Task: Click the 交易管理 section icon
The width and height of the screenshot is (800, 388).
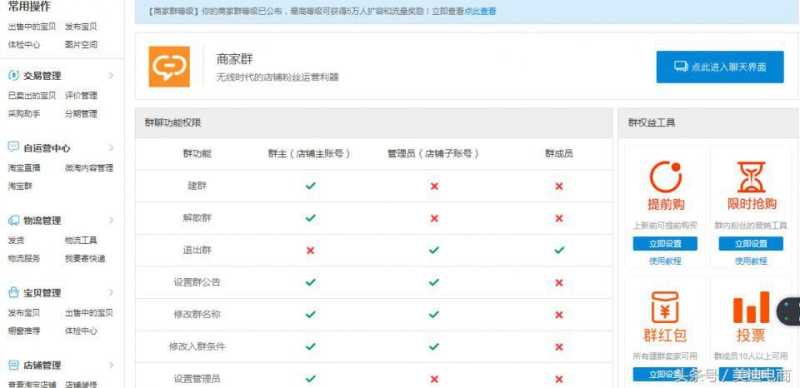Action: (x=14, y=76)
